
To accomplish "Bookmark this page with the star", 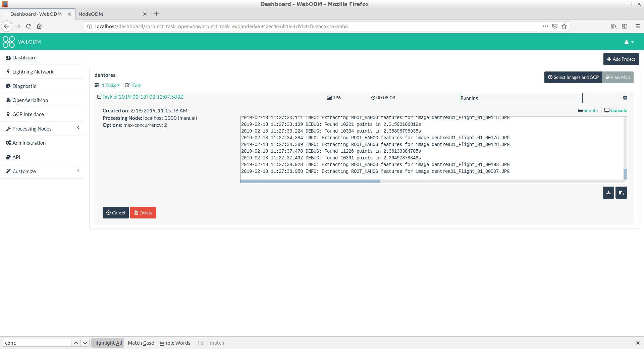I will click(564, 26).
